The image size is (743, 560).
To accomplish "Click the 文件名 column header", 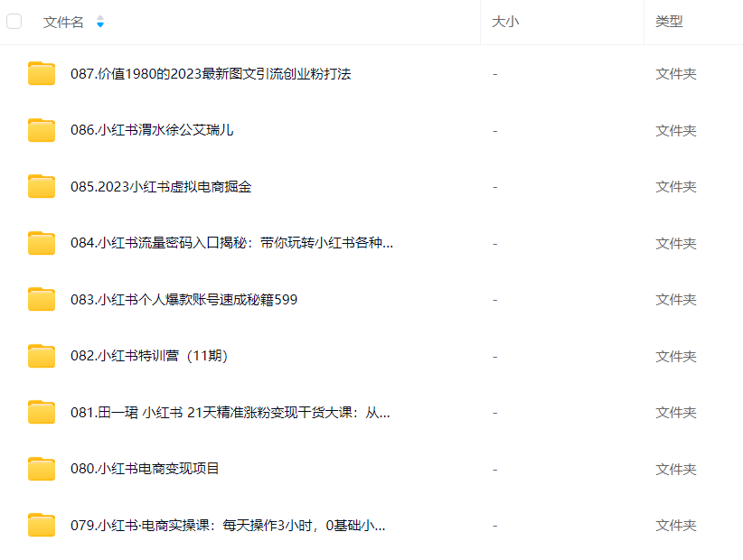I will (x=63, y=22).
